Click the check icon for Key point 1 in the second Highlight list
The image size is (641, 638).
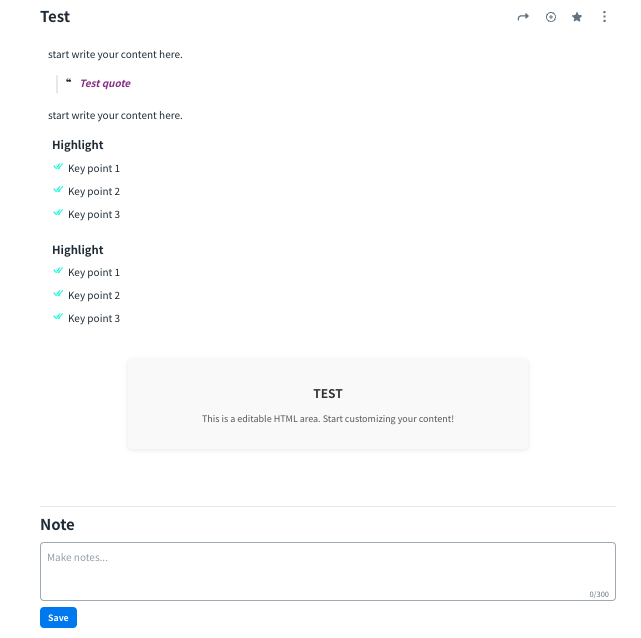[58, 271]
